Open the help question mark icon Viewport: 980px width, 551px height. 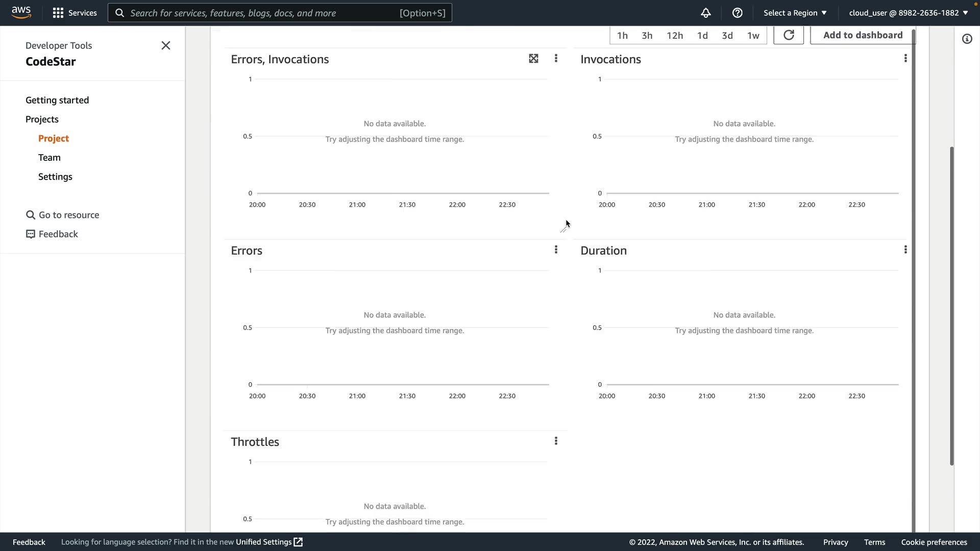click(737, 13)
